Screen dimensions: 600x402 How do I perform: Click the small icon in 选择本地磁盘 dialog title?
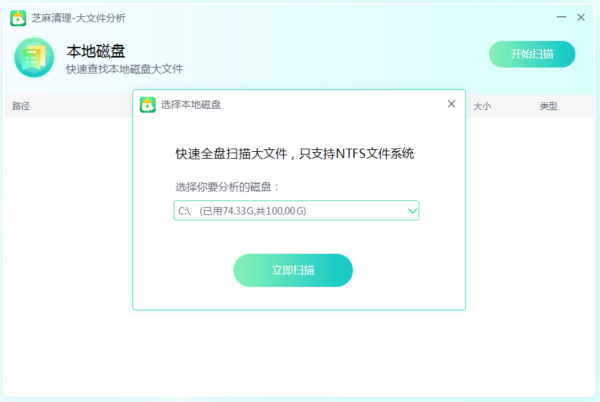[x=148, y=104]
